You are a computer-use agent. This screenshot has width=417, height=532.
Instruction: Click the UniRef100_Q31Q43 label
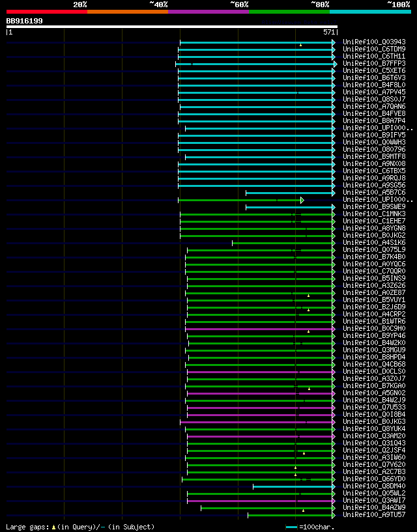point(374,443)
